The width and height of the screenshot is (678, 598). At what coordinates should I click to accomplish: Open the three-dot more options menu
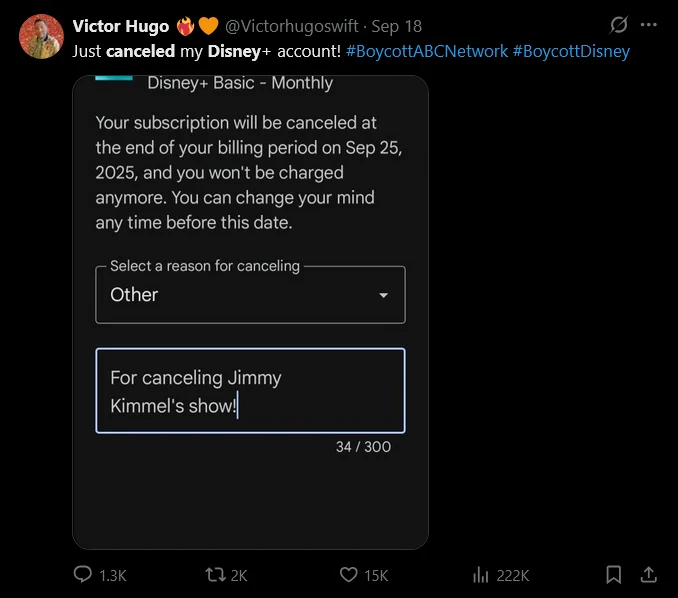[x=648, y=25]
